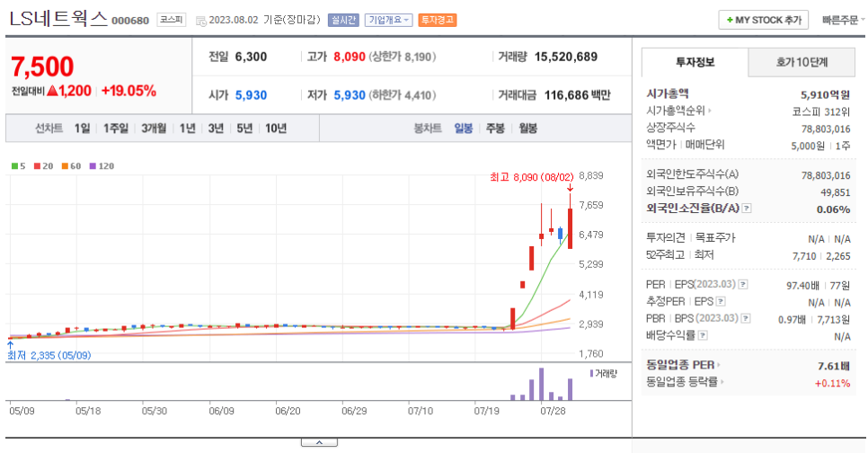This screenshot has width=868, height=453.
Task: Open the 동일업종 PER link
Action: pos(683,365)
